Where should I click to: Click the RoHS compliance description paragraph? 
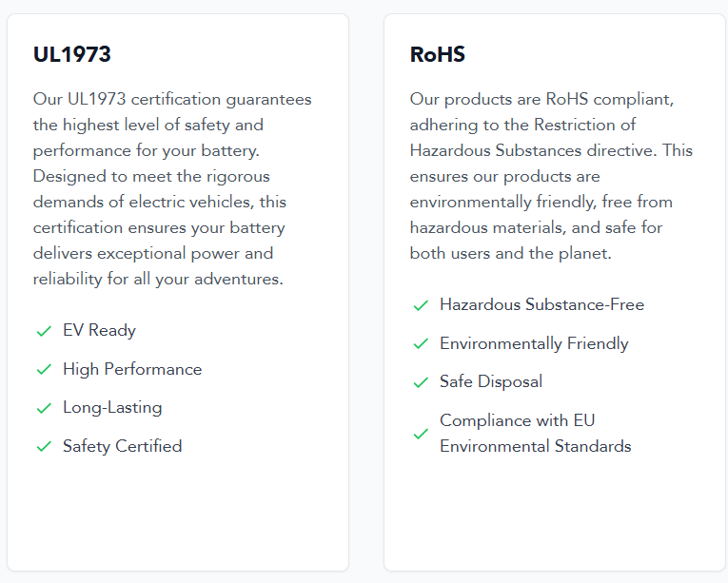point(551,176)
